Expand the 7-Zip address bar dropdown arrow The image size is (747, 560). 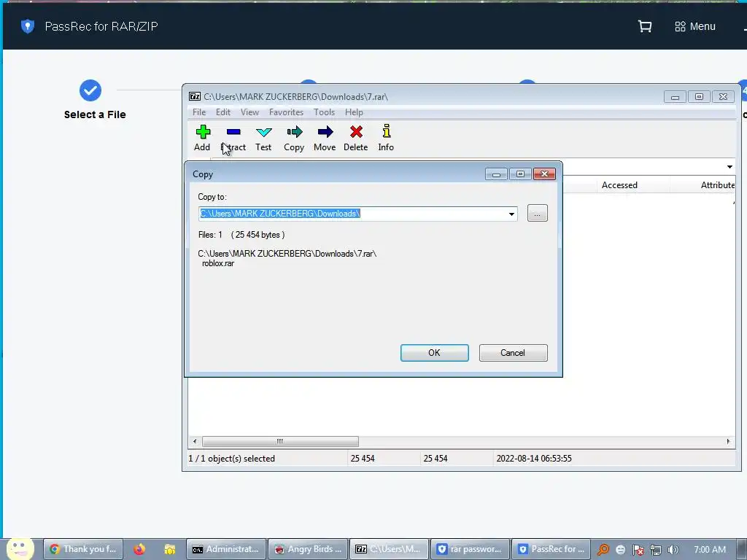point(729,167)
